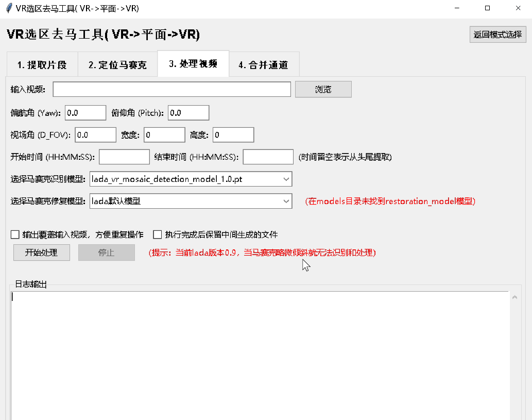The image size is (532, 420).
Task: Close the VR选区去马工具 window
Action: click(x=518, y=8)
